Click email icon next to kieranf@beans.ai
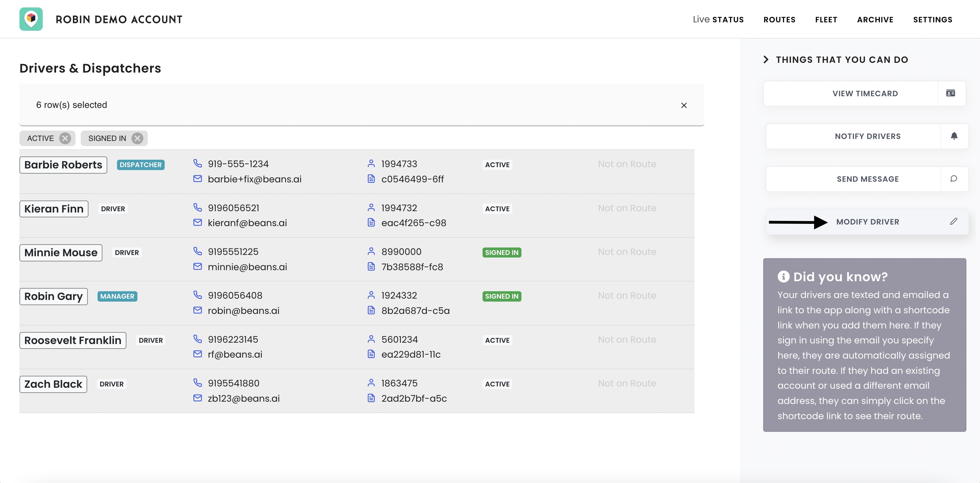 tap(197, 222)
